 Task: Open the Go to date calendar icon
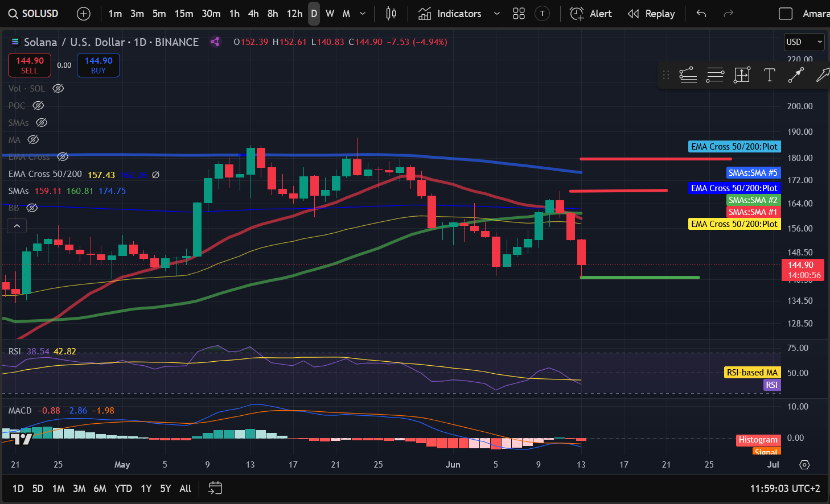point(215,488)
